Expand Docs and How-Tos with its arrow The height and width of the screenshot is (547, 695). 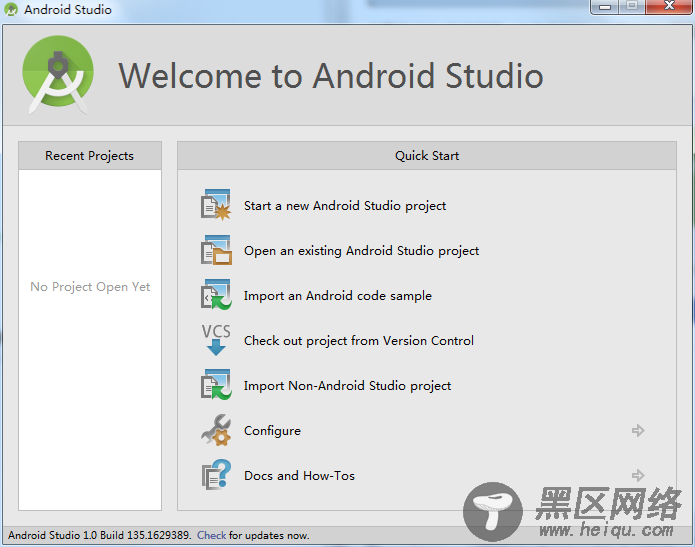[638, 475]
